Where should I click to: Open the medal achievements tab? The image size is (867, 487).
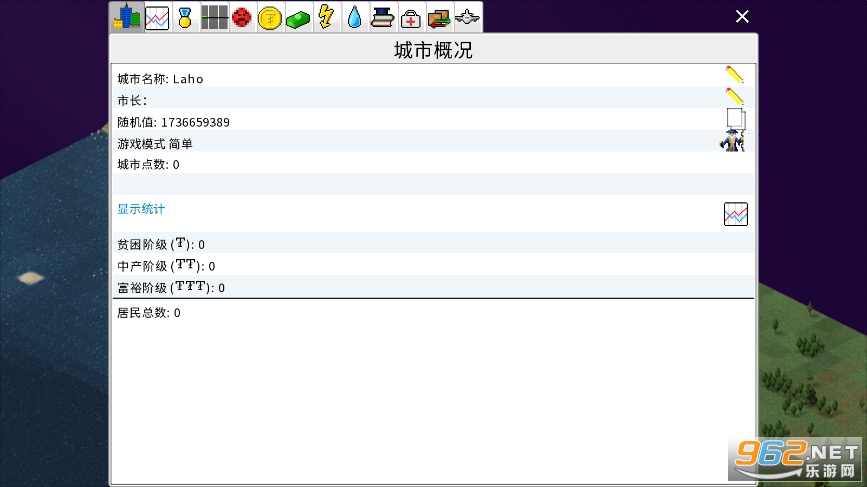pyautogui.click(x=185, y=18)
